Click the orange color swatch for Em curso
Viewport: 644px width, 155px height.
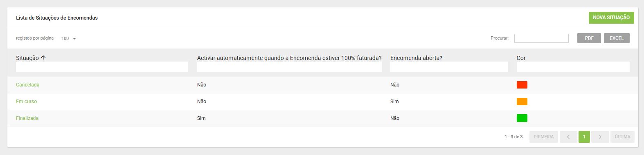522,102
